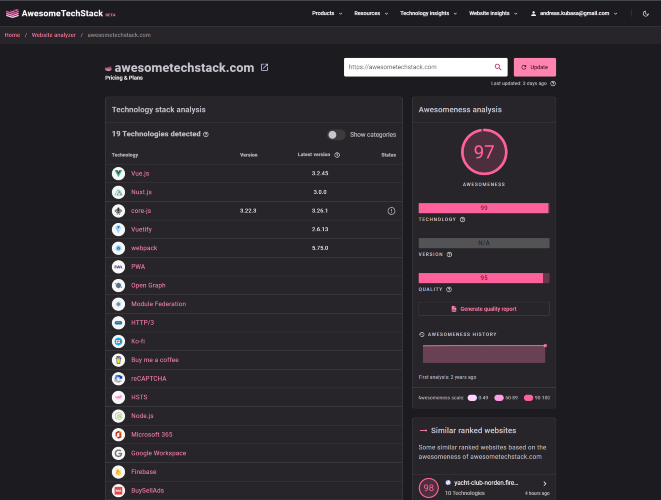The height and width of the screenshot is (500, 661).
Task: Click the Vuetify logo icon
Action: pos(118,229)
